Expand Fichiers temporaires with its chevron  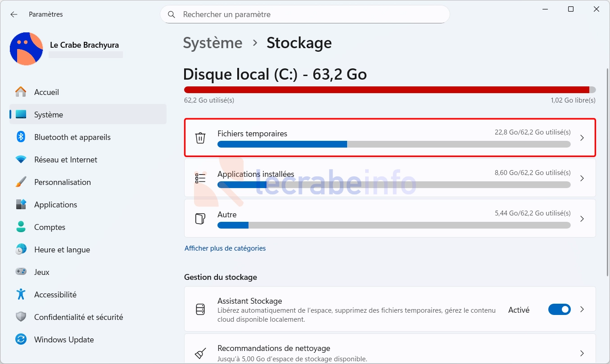[x=582, y=138]
